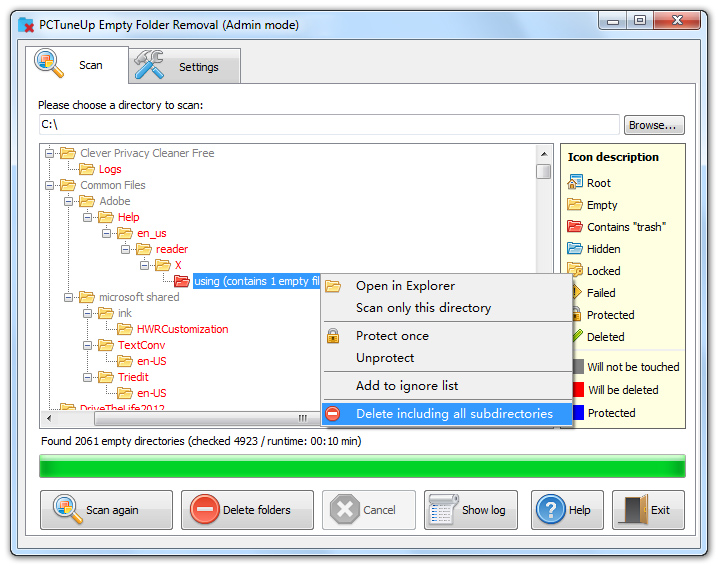Select the Scan tab
Image resolution: width=718 pixels, height=566 pixels.
tap(77, 65)
